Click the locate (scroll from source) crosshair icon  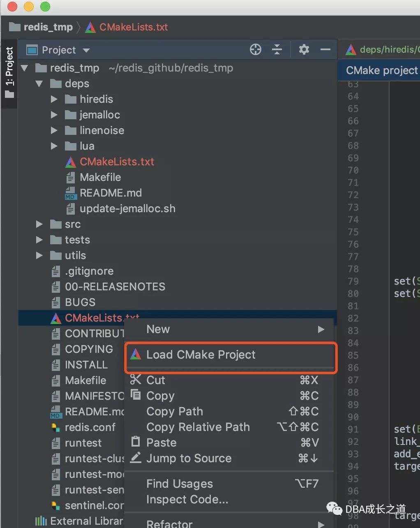tap(256, 50)
